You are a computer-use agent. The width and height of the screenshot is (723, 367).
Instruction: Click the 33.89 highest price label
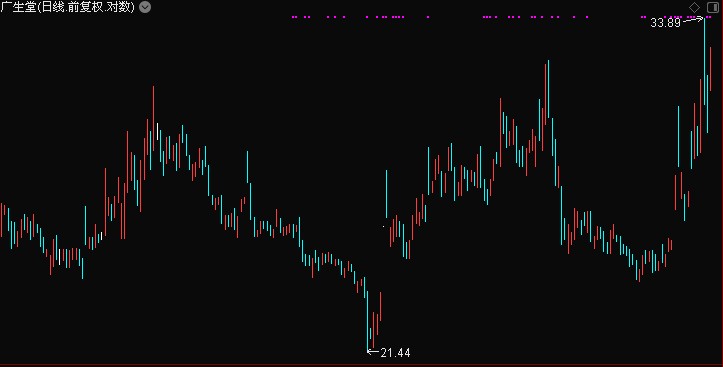click(x=665, y=23)
